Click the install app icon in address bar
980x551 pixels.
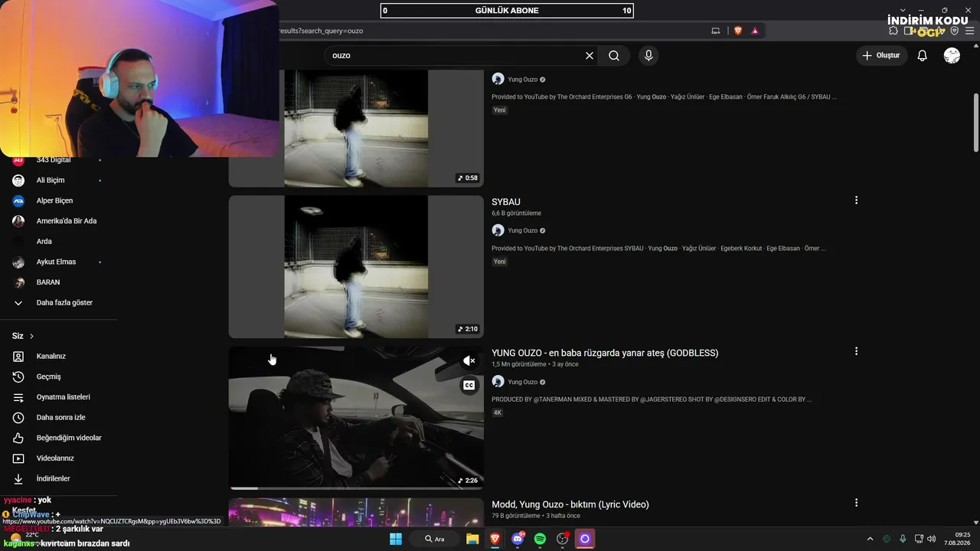(x=716, y=31)
